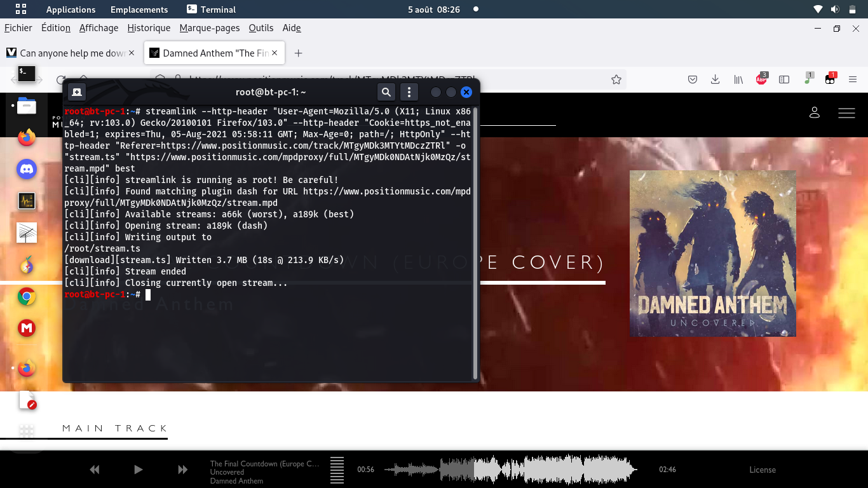
Task: Open the Discord icon in the dock
Action: tap(27, 169)
